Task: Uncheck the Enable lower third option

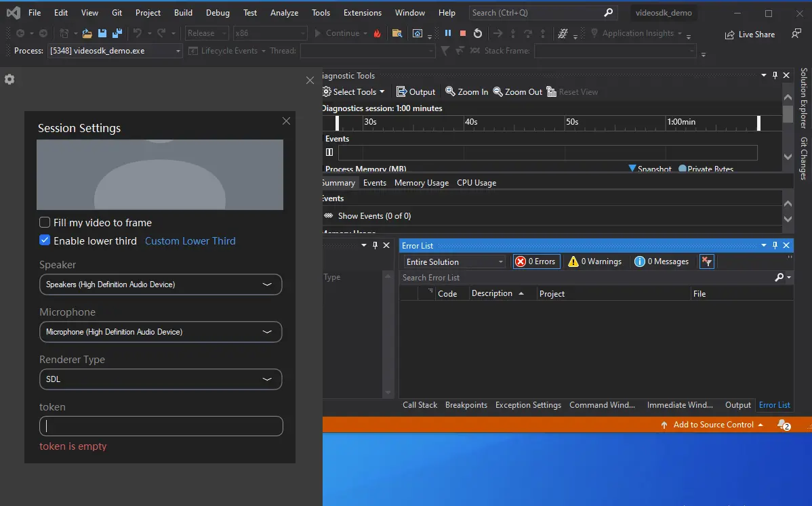Action: [x=45, y=240]
